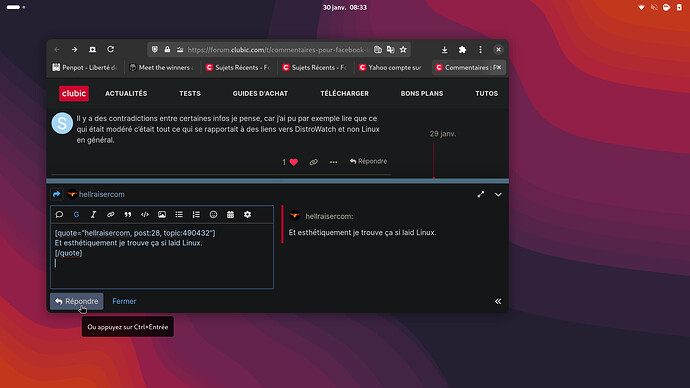Switch to the Meet the winners tab

click(x=161, y=67)
